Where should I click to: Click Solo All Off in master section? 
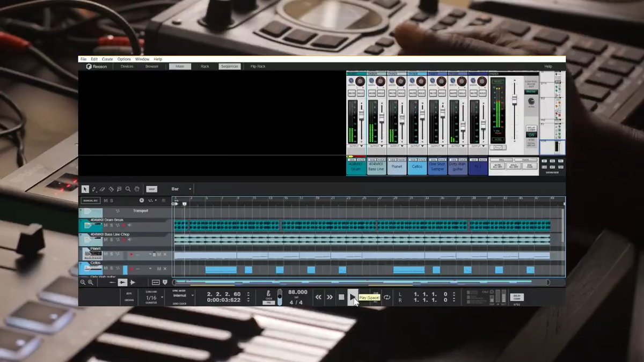515,166
